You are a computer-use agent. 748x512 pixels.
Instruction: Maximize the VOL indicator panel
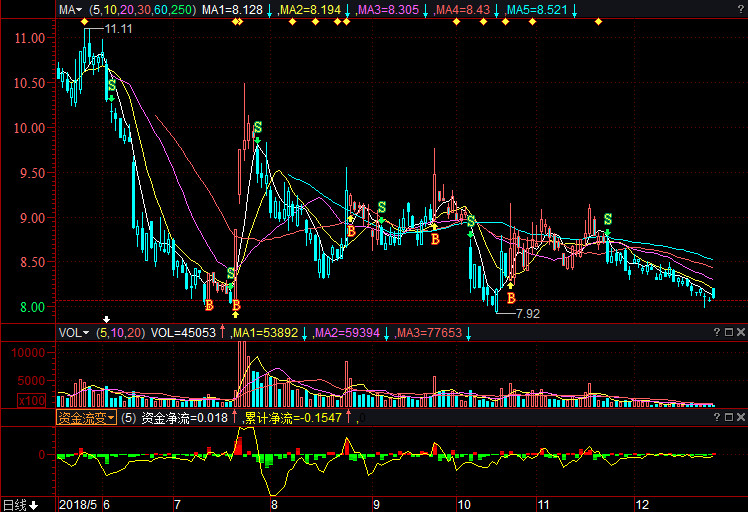(728, 332)
